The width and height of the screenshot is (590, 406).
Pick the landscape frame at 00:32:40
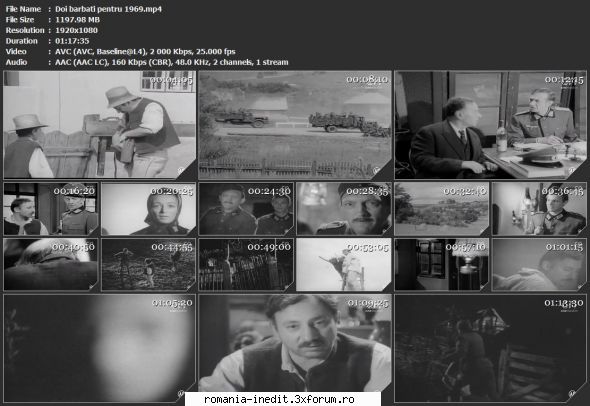coord(442,209)
